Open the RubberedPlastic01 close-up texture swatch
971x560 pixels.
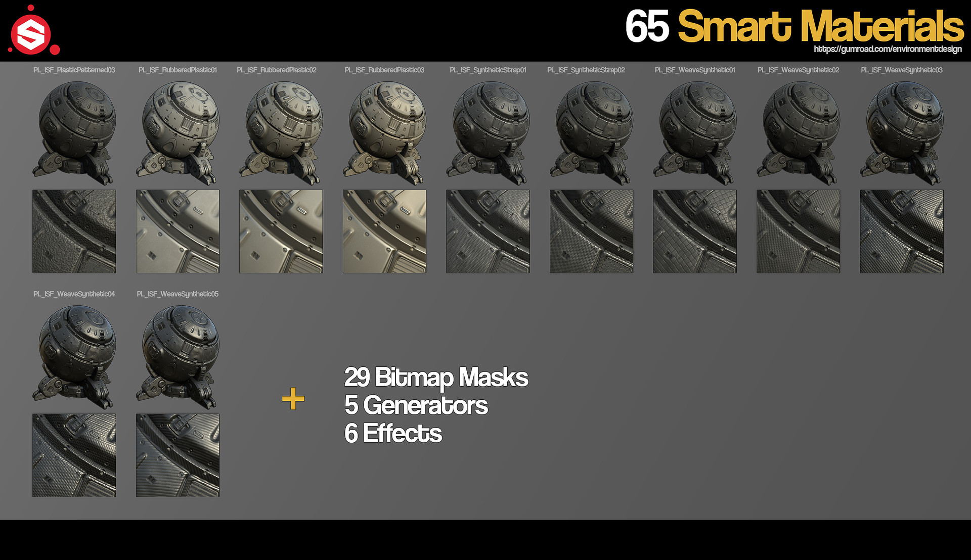click(178, 231)
